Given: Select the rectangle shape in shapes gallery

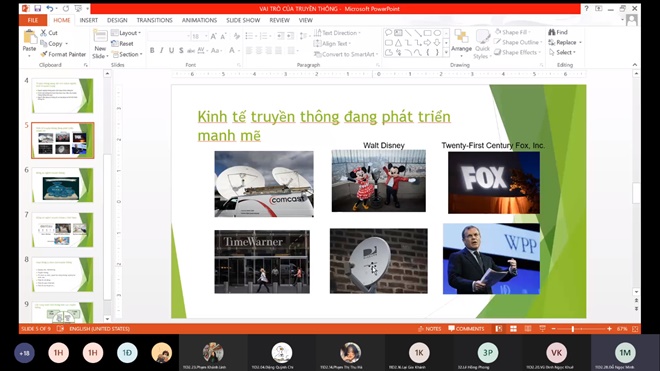Looking at the screenshot, I should coord(428,33).
